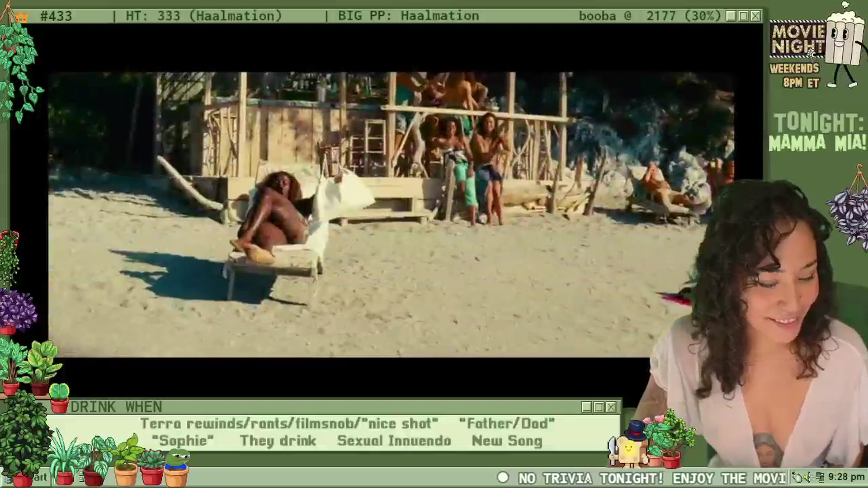This screenshot has width=868, height=488.
Task: Click the "WEEKENDS 8PM ET" text
Action: click(x=794, y=75)
